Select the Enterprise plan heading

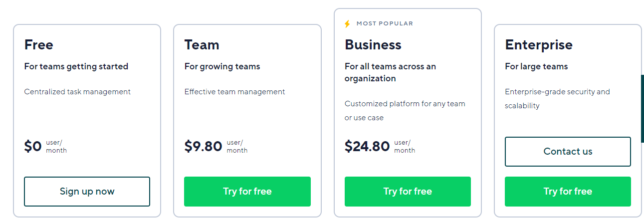click(539, 45)
